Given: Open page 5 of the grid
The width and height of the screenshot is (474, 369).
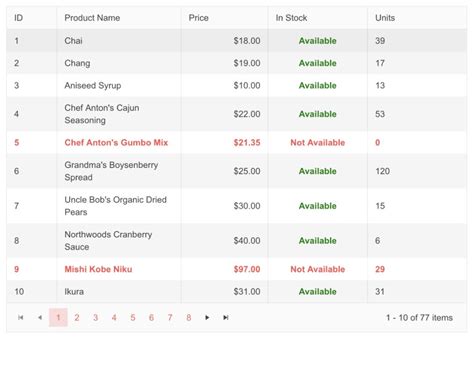Looking at the screenshot, I should (x=133, y=317).
